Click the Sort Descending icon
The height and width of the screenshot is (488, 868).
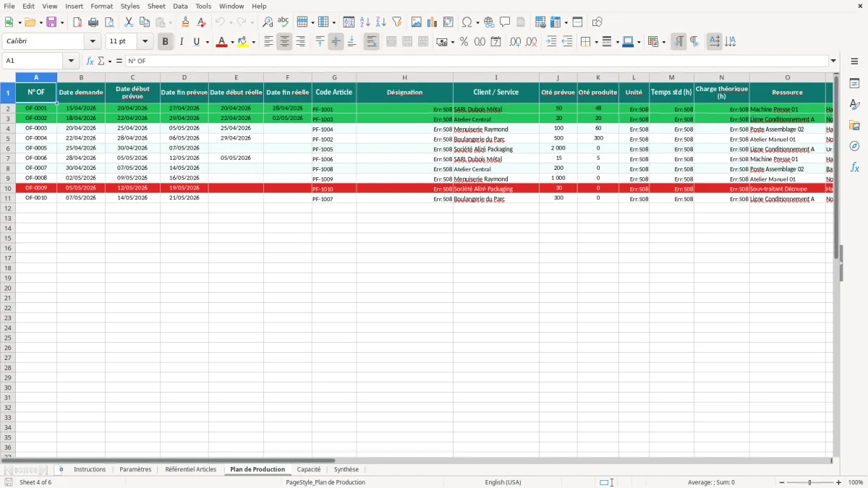pyautogui.click(x=380, y=22)
